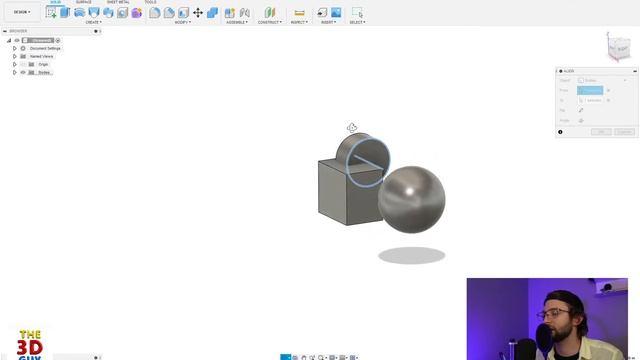
Task: Click the Select tool icon
Action: (x=357, y=13)
